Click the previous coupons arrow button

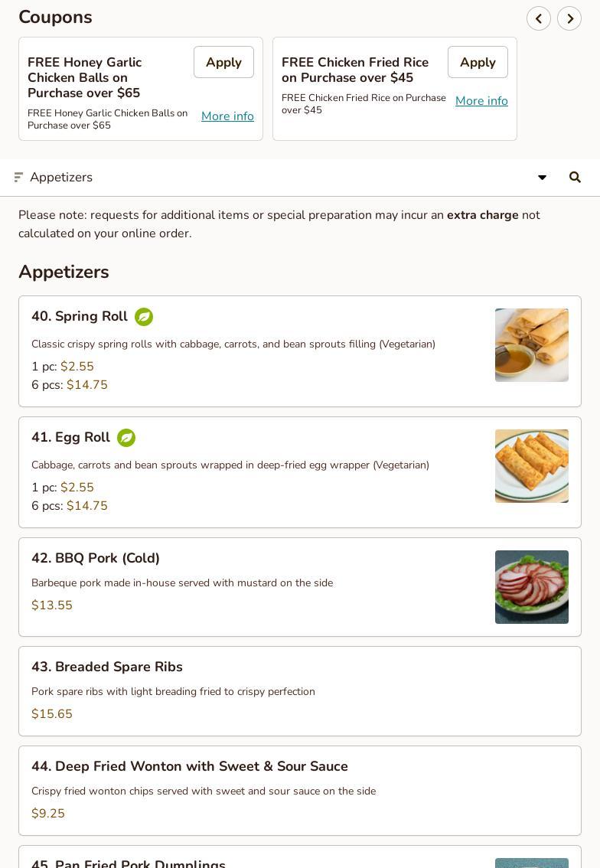point(538,18)
